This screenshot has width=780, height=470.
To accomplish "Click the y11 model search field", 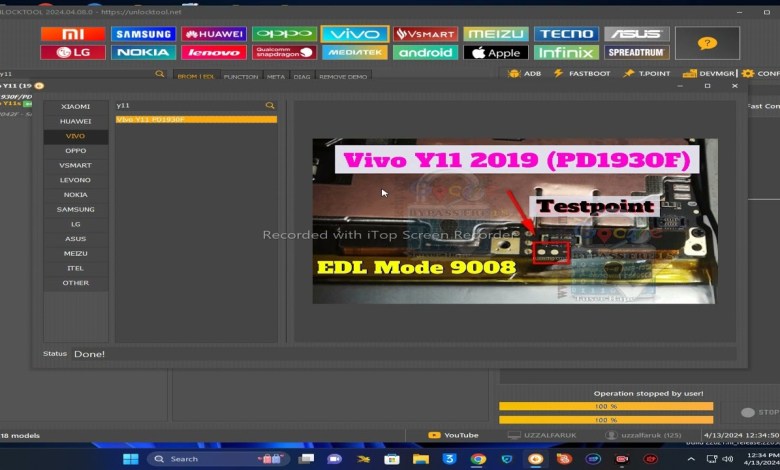I will click(x=188, y=105).
